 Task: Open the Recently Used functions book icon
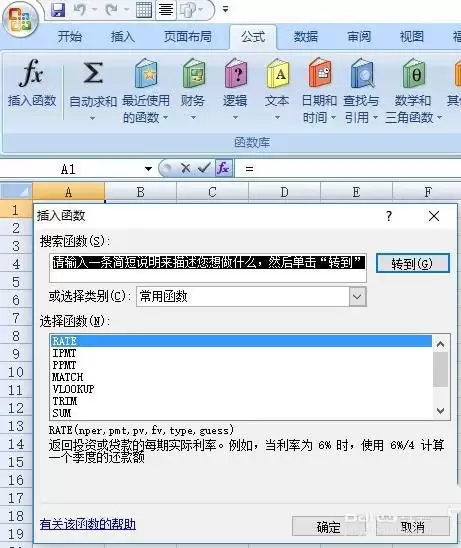(146, 73)
